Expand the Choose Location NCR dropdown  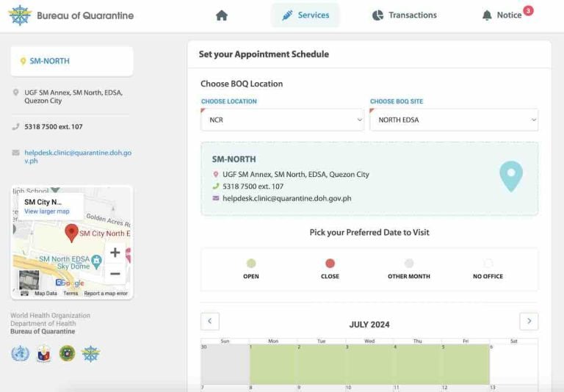coord(282,120)
